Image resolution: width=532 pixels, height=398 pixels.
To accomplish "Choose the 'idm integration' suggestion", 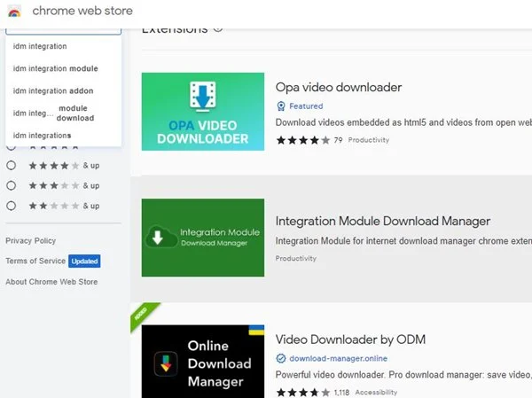I will (x=64, y=46).
